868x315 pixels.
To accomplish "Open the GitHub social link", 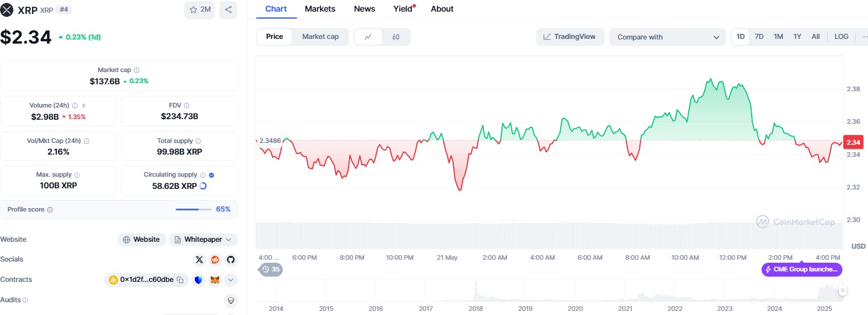I will pos(230,260).
